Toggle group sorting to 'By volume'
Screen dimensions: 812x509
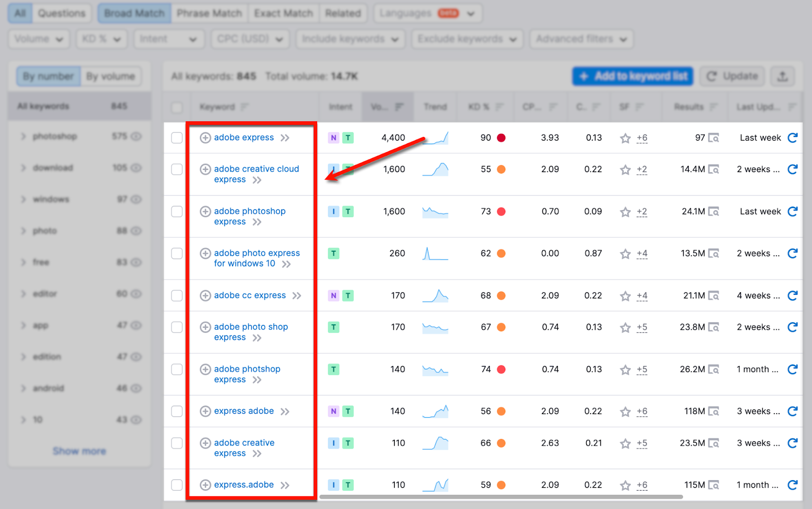[111, 77]
